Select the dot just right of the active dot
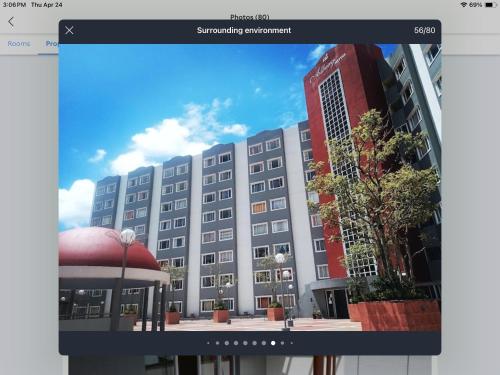Image resolution: width=500 pixels, height=375 pixels. [x=282, y=343]
